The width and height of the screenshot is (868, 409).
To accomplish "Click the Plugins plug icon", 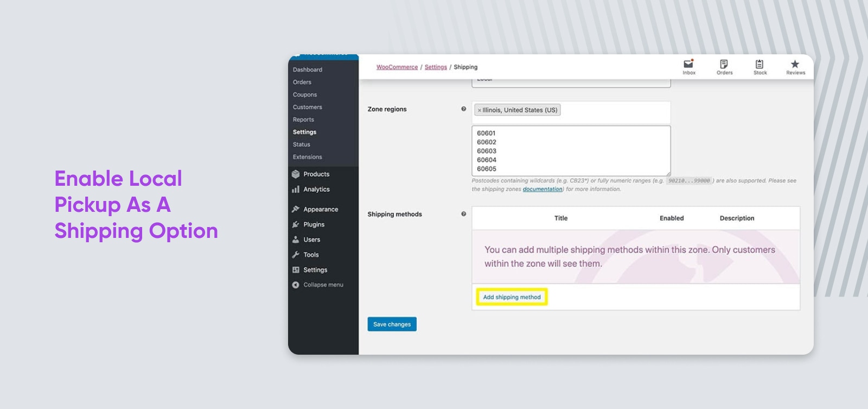I will [296, 224].
